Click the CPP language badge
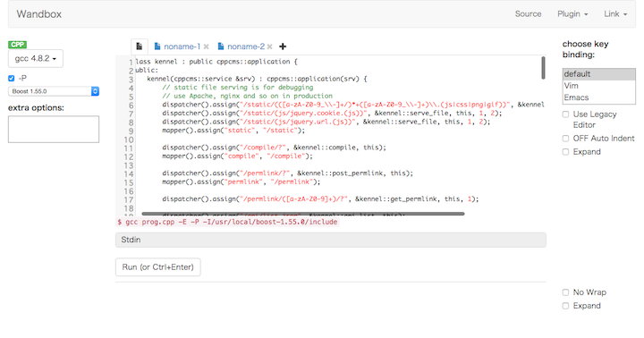 tap(17, 45)
